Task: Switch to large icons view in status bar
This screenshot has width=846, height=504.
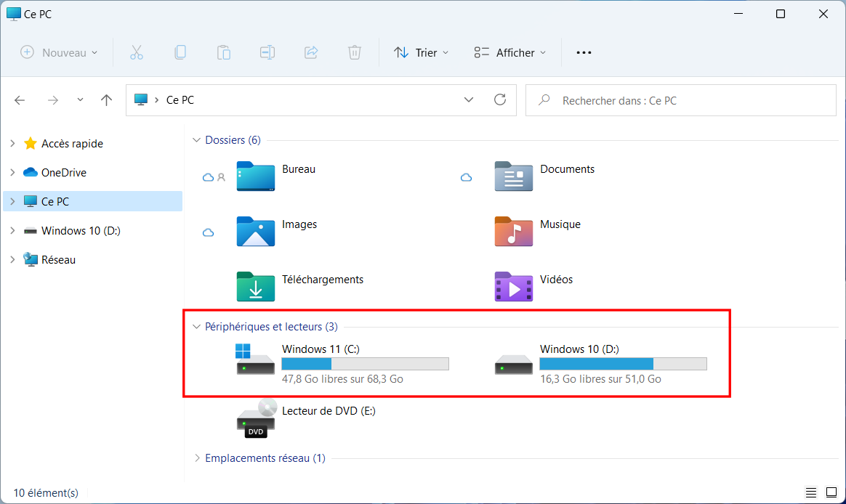Action: (x=831, y=492)
